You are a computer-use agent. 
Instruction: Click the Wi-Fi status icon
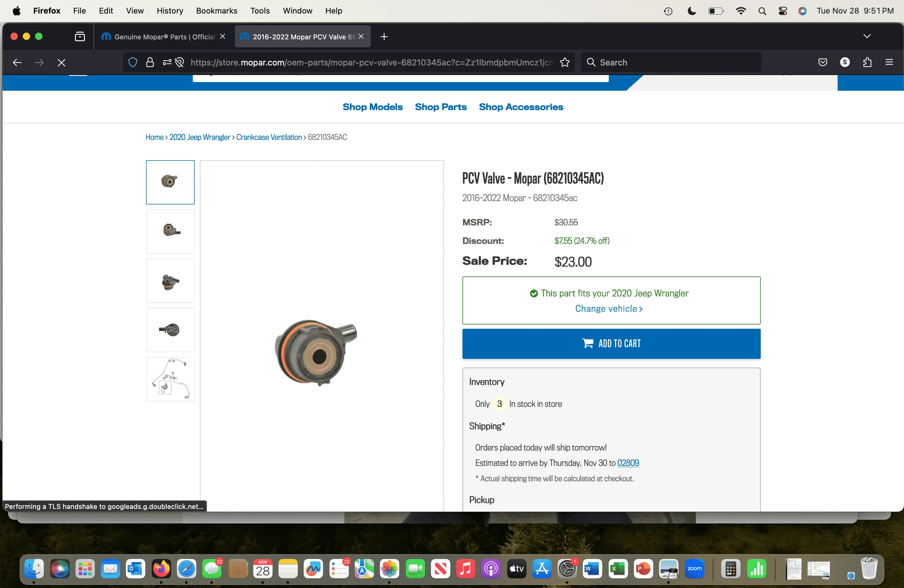(741, 11)
